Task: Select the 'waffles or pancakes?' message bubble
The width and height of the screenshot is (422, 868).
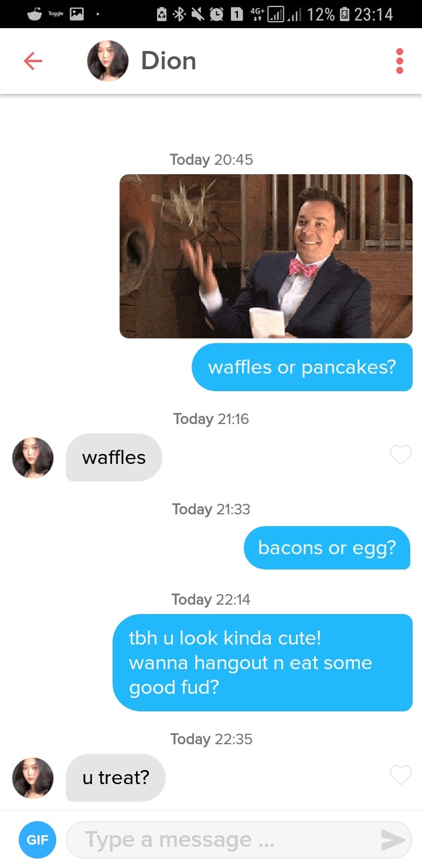Action: point(302,367)
